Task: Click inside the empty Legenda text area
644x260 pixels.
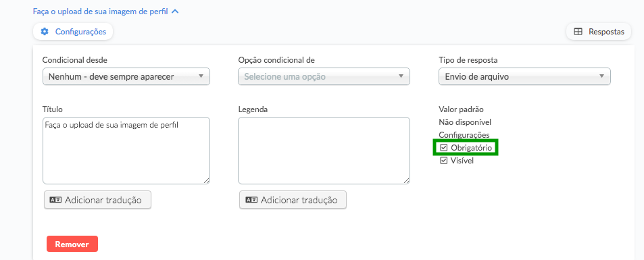Action: (324, 151)
